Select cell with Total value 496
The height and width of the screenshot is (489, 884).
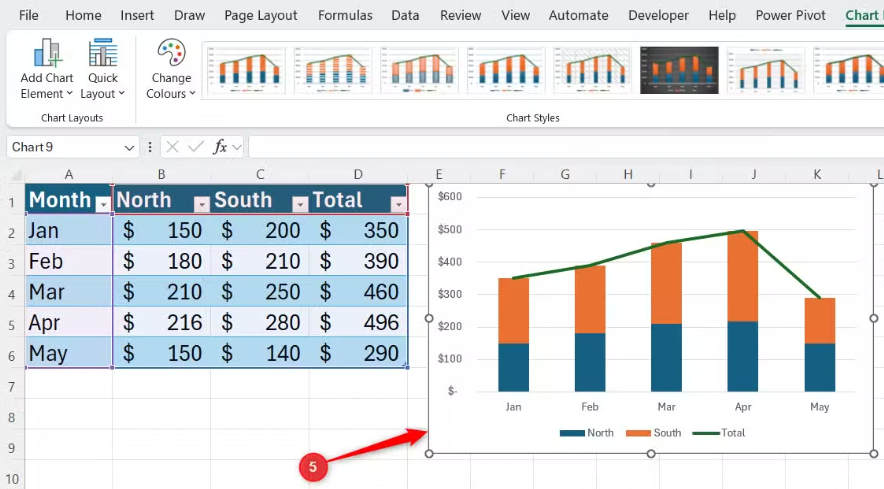pos(358,323)
